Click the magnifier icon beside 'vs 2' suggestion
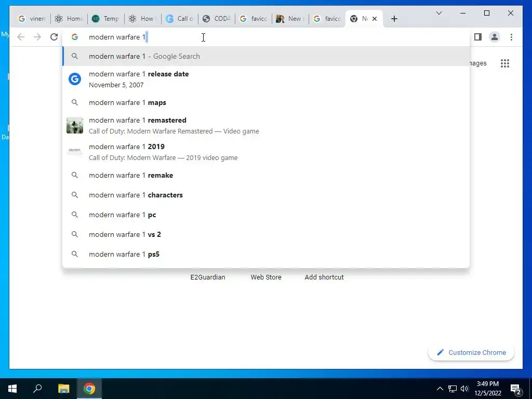Viewport: 532px width, 399px height. tap(75, 234)
